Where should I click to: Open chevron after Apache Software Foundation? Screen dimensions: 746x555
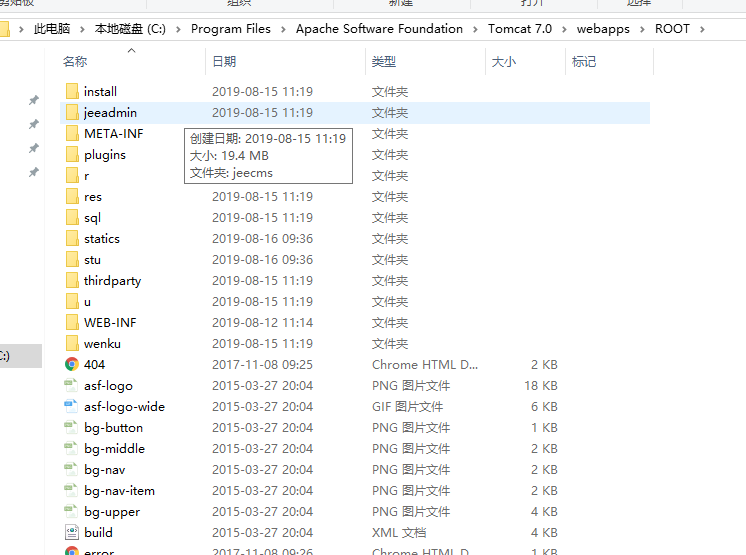click(475, 29)
